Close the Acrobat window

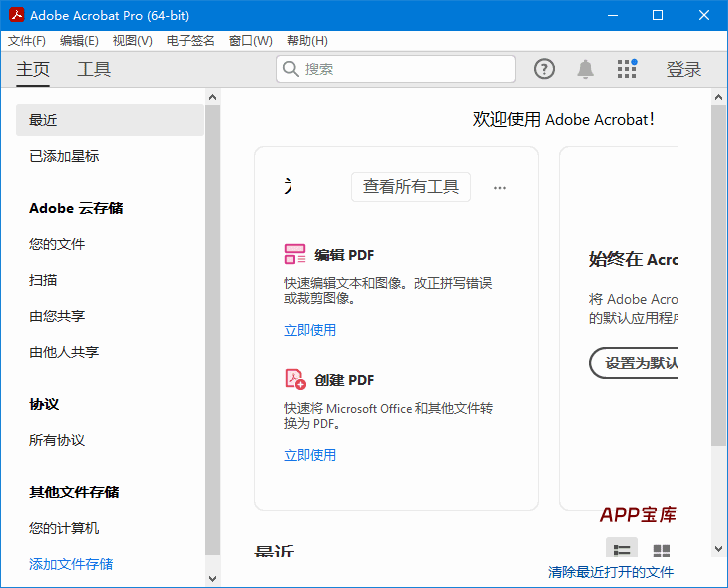[703, 15]
